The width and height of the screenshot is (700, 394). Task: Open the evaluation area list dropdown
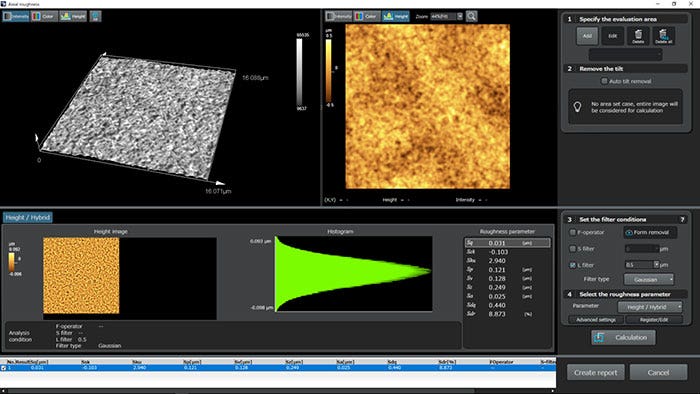tap(625, 54)
